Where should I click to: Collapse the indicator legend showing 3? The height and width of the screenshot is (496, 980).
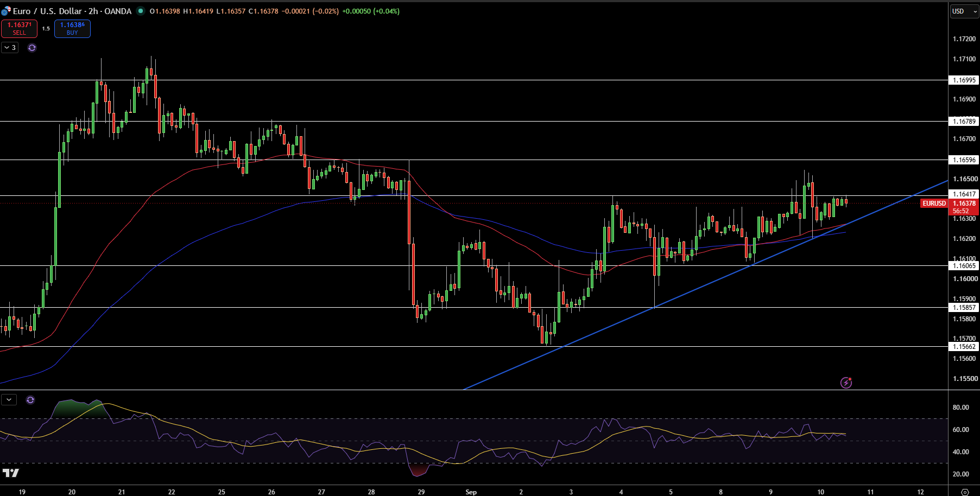coord(10,48)
